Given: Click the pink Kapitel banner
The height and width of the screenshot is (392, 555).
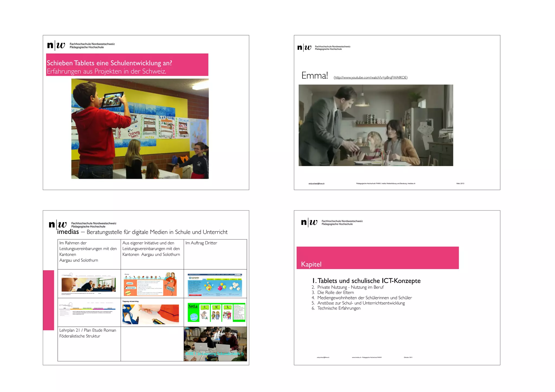Looking at the screenshot, I should point(377,257).
